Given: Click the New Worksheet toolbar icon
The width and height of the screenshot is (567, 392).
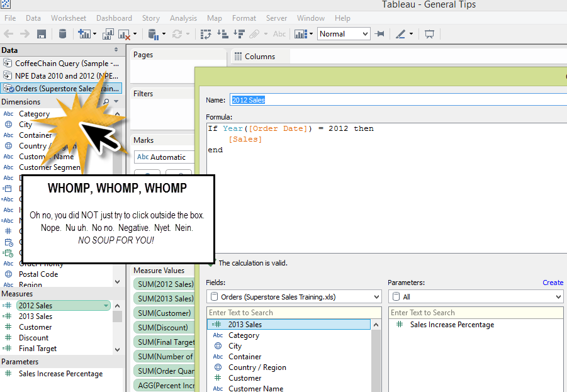Looking at the screenshot, I should pyautogui.click(x=83, y=34).
